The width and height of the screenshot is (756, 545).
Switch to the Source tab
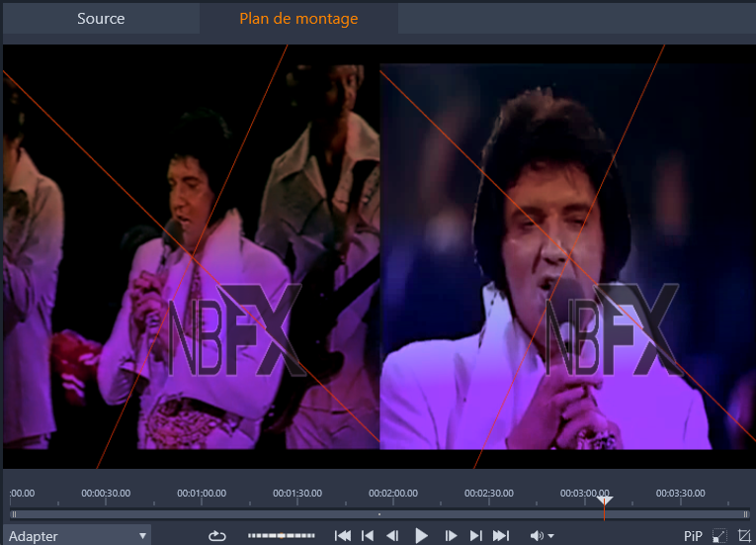tap(101, 19)
